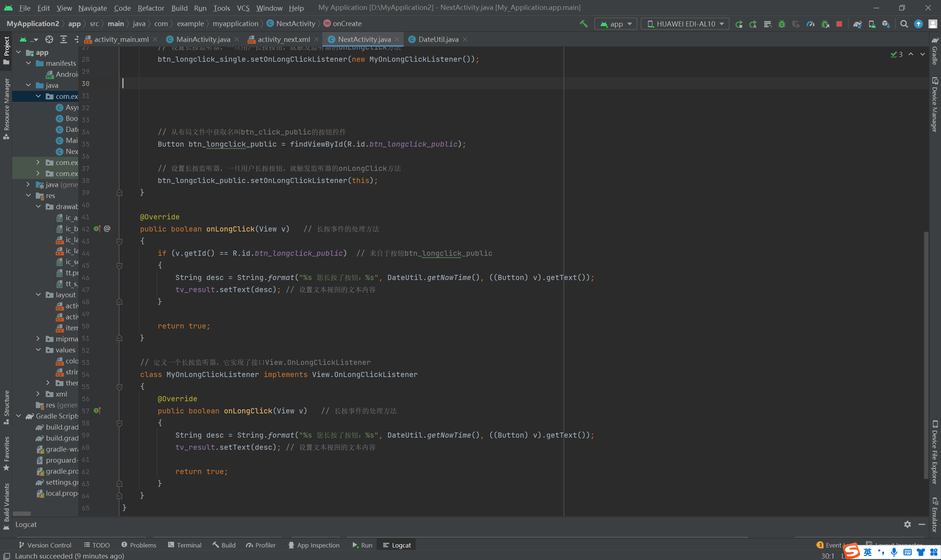Image resolution: width=941 pixels, height=560 pixels.
Task: Click the Search Everywhere magnifier icon
Action: pos(904,24)
